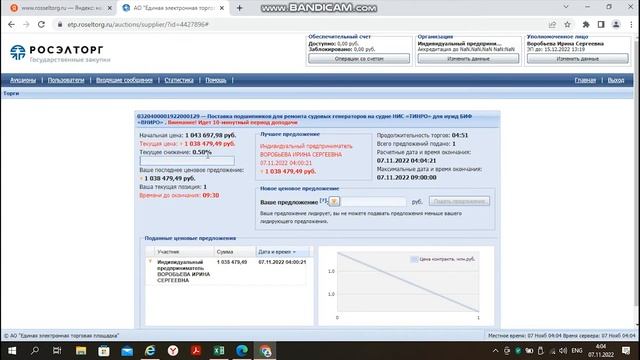Sort by the Сумма column header
The height and width of the screenshot is (360, 640).
pyautogui.click(x=235, y=252)
